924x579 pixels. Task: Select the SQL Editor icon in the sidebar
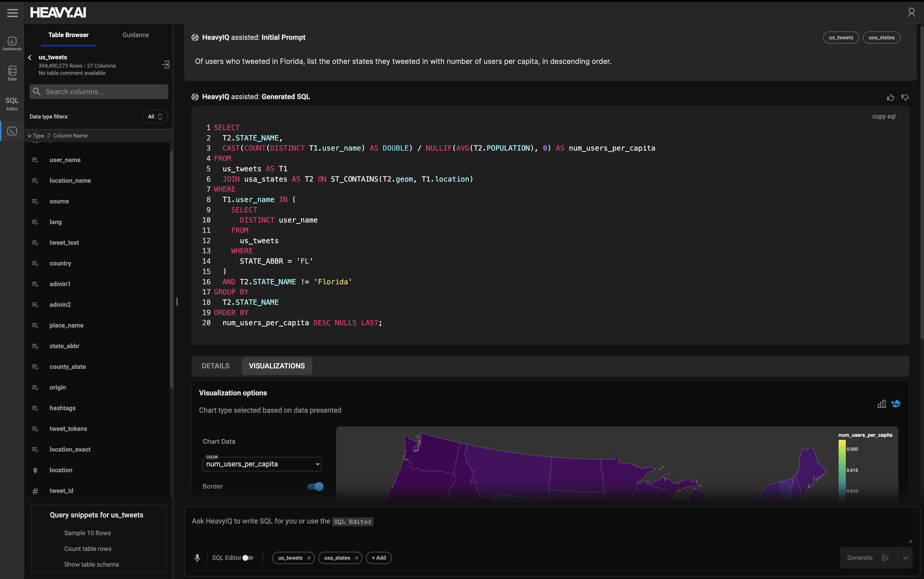point(12,103)
